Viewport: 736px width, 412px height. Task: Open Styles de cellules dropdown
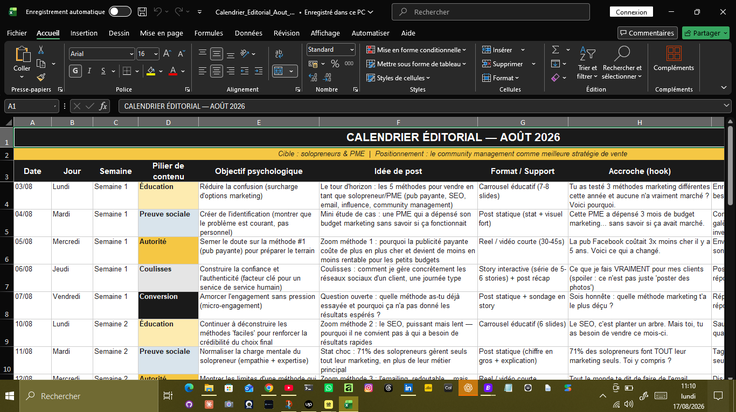(x=399, y=78)
